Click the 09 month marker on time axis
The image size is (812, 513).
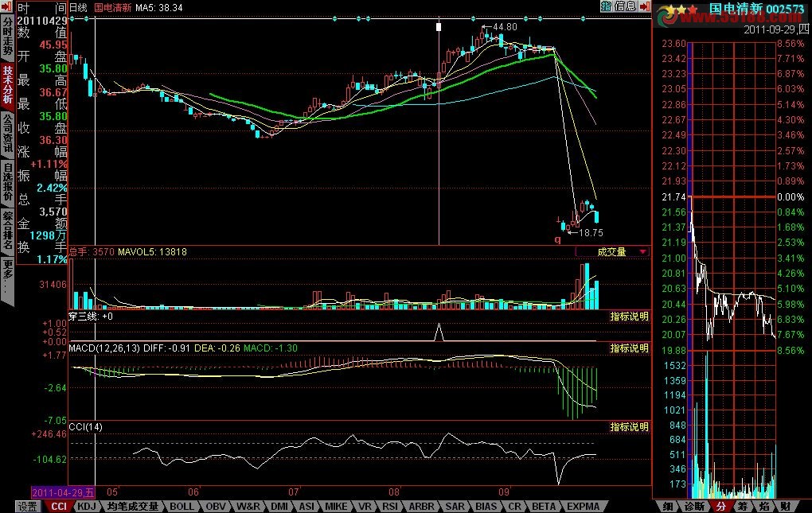click(x=504, y=492)
